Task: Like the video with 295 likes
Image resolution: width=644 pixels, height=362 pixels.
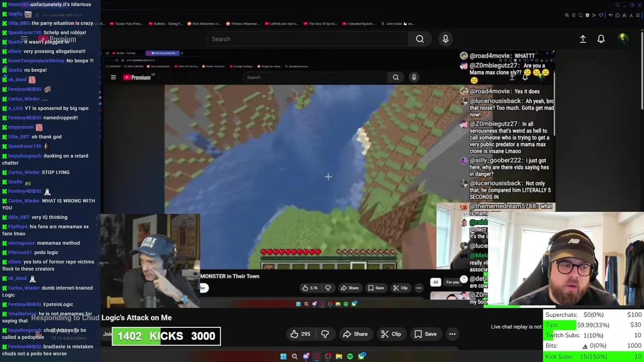Action: [301, 334]
